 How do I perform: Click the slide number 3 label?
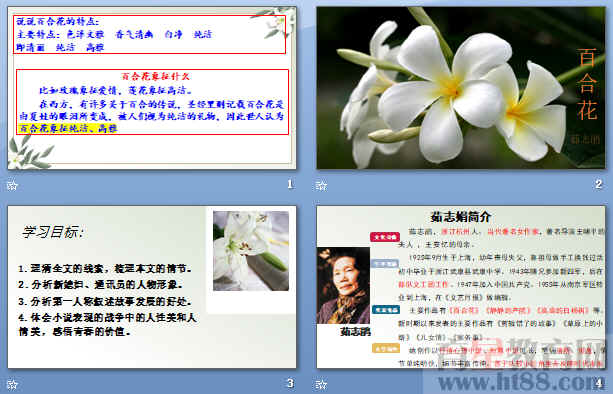290,383
